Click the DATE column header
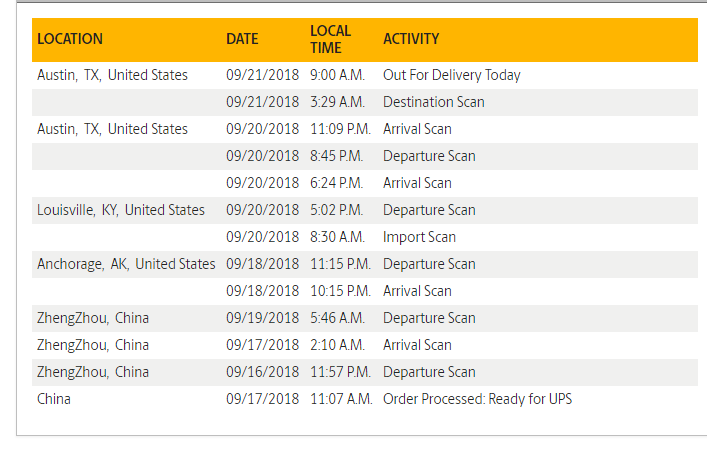The height and width of the screenshot is (458, 707). click(x=242, y=39)
